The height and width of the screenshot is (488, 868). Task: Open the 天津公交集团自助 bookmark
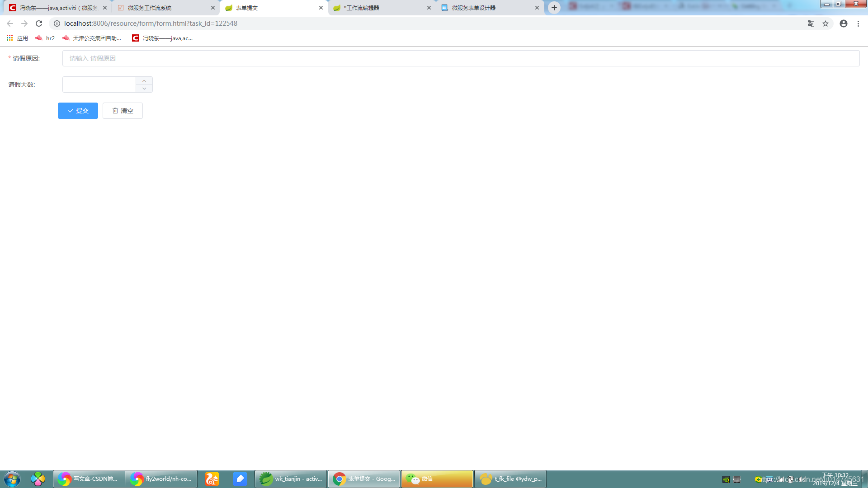tap(92, 38)
